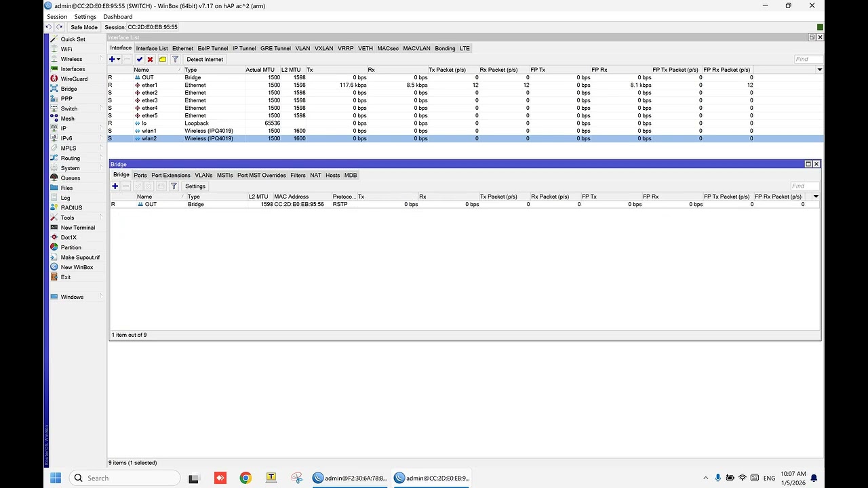This screenshot has width=868, height=488.
Task: Open WireGuard in the sidebar
Action: (x=74, y=79)
